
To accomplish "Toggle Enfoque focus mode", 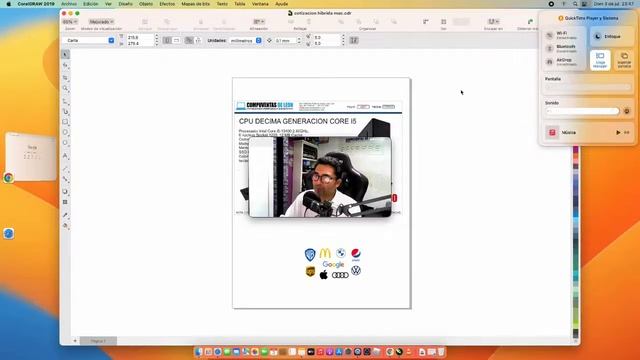I will click(612, 36).
